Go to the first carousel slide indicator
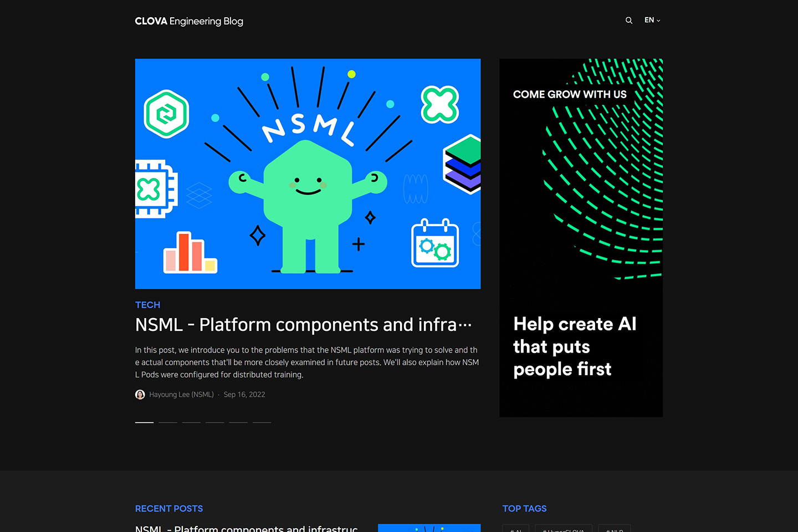The width and height of the screenshot is (798, 532). pyautogui.click(x=144, y=422)
